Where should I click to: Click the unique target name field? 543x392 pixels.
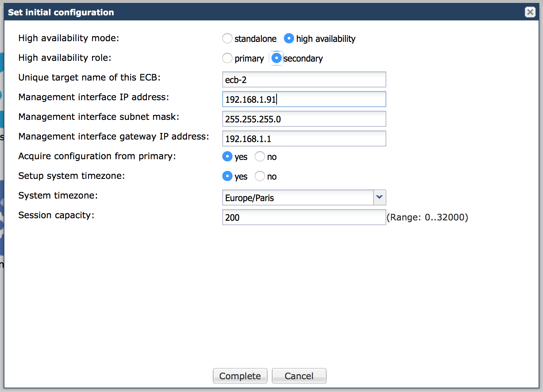point(304,79)
